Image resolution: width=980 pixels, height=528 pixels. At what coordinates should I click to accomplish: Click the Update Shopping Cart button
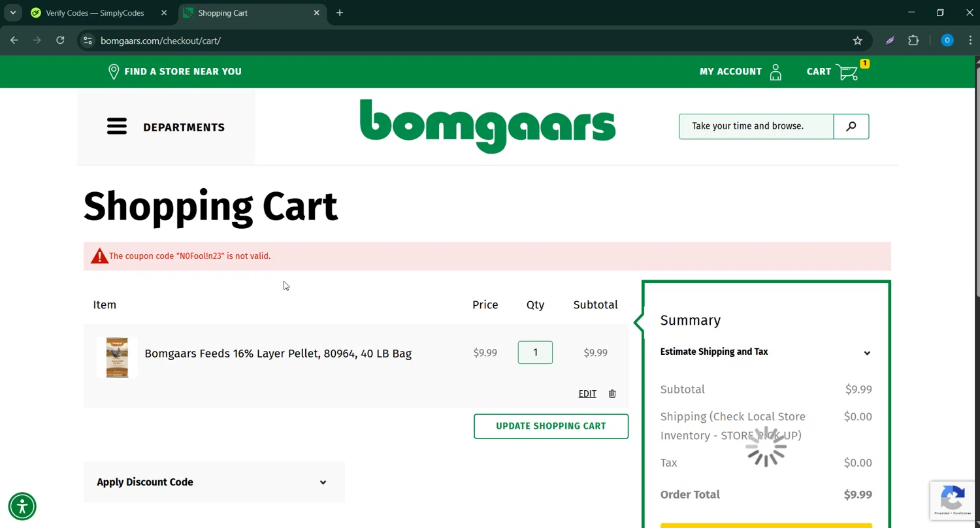pyautogui.click(x=551, y=426)
